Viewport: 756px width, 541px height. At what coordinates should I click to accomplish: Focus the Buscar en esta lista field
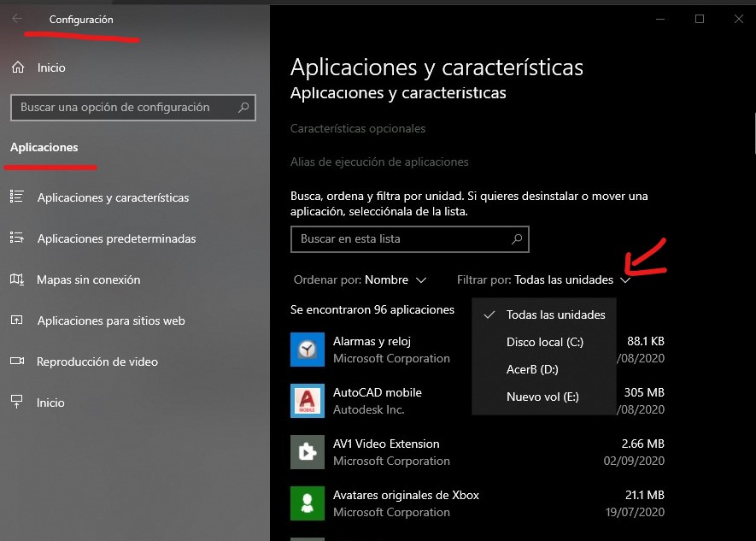pyautogui.click(x=410, y=238)
